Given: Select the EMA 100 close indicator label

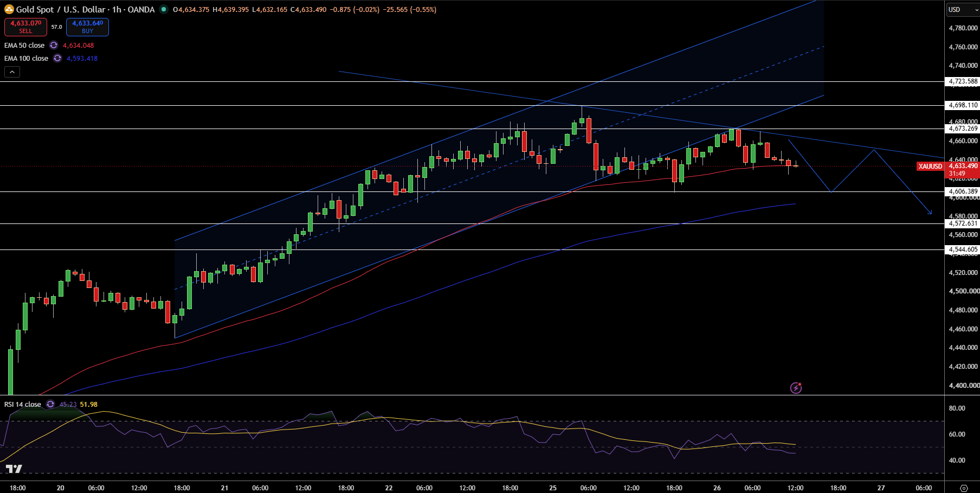Looking at the screenshot, I should [26, 59].
